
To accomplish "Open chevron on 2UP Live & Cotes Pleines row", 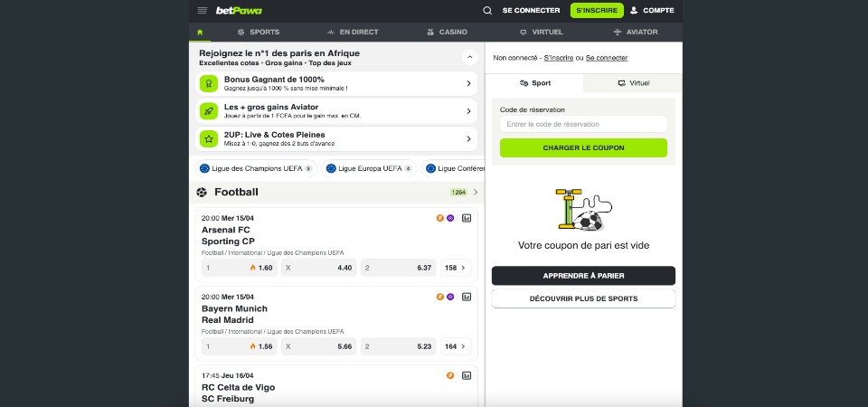I will point(468,139).
